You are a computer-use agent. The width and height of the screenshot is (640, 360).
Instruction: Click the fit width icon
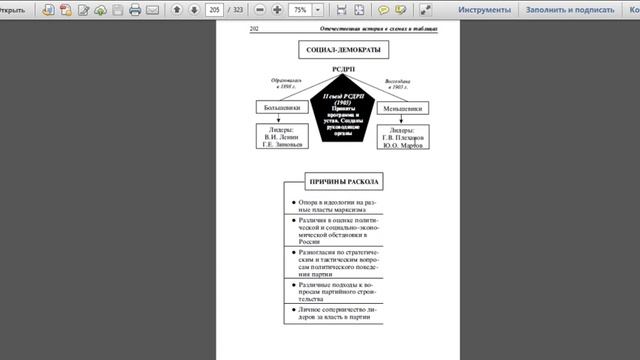click(341, 10)
